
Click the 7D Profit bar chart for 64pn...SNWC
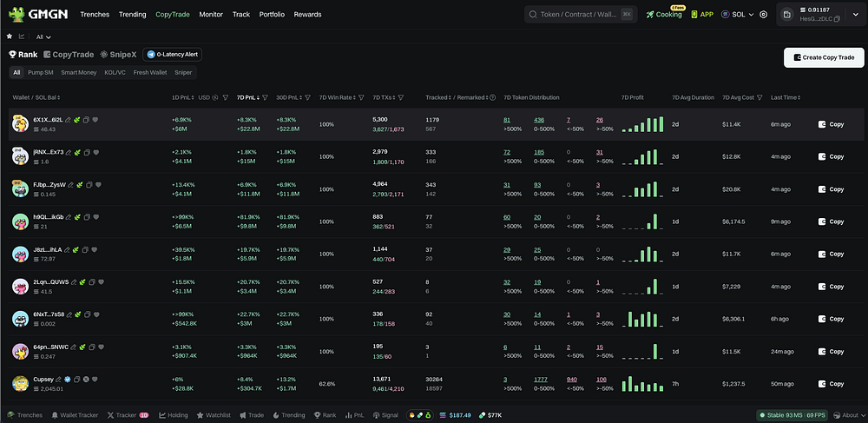(x=643, y=352)
